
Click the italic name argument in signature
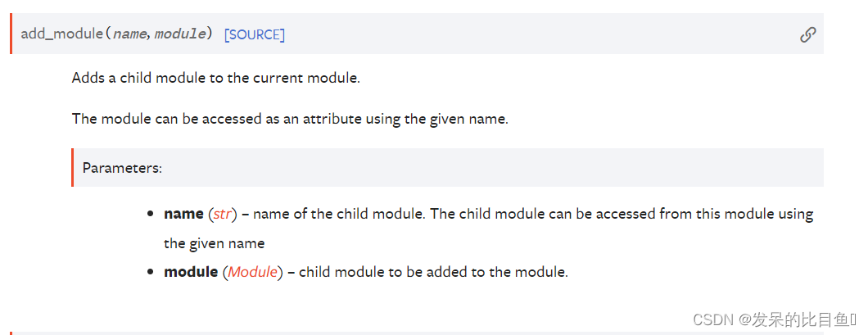tap(130, 34)
